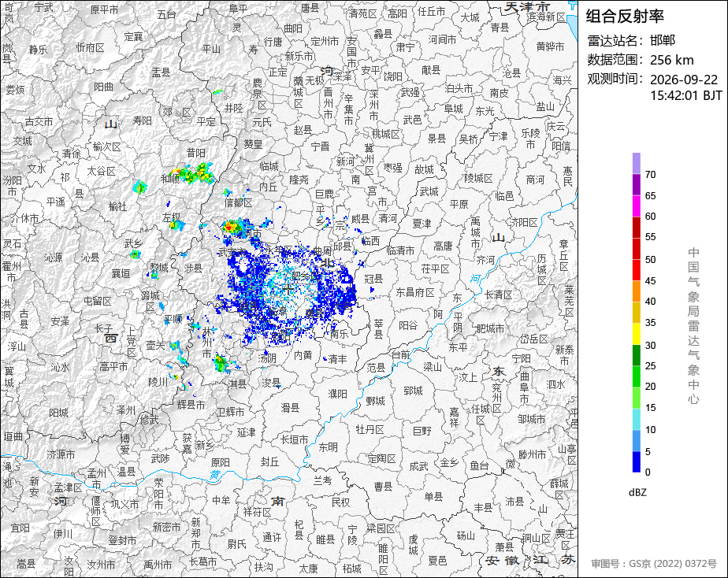
Task: Click the 辉县市 map label
Action: pos(191,405)
